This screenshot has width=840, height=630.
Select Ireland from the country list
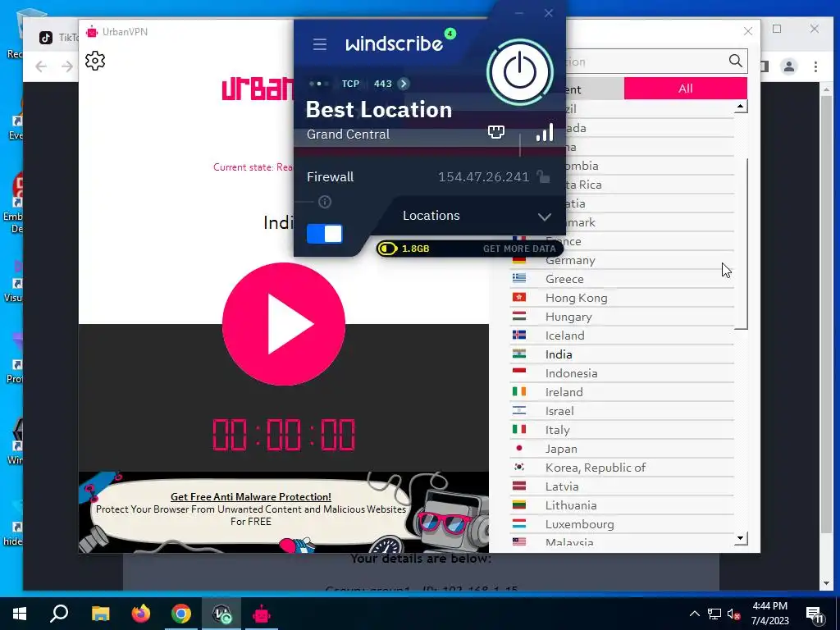pyautogui.click(x=622, y=392)
